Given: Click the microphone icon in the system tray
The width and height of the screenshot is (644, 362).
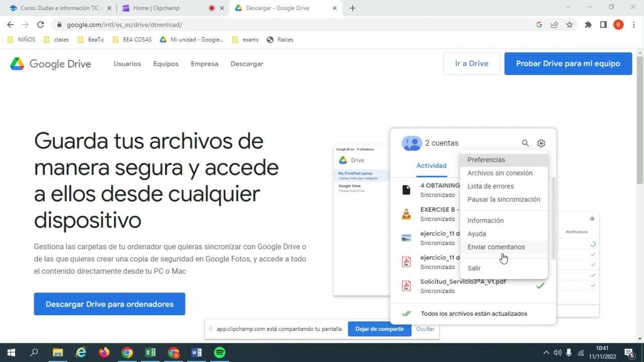Looking at the screenshot, I should (569, 352).
